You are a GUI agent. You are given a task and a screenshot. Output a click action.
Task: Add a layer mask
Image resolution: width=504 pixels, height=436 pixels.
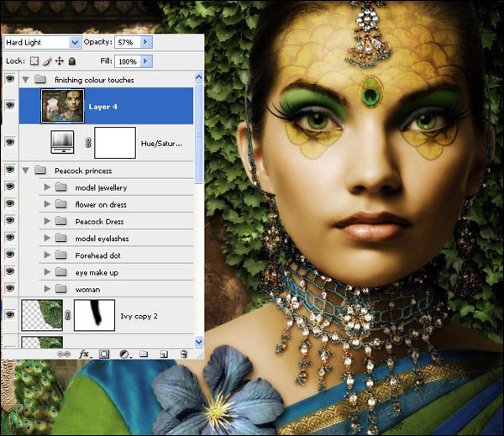coord(103,355)
